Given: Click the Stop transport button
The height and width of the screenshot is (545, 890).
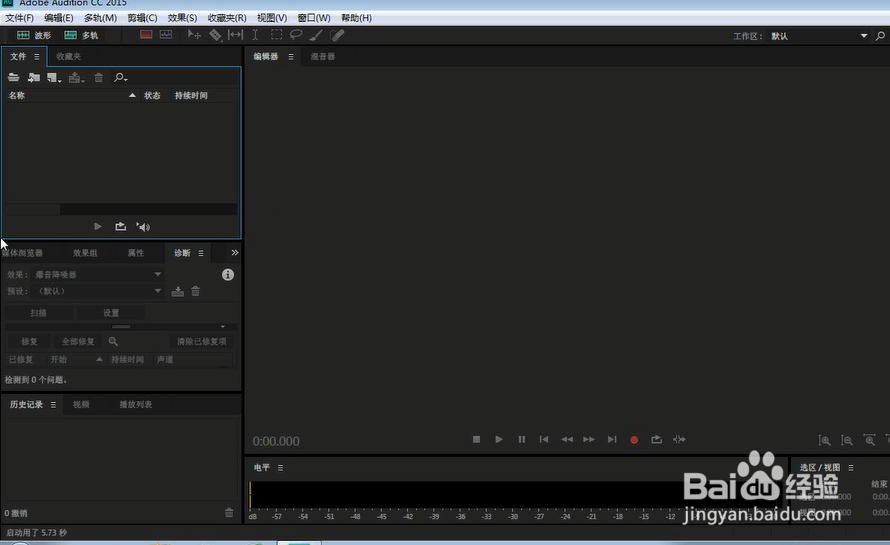Looking at the screenshot, I should (476, 439).
